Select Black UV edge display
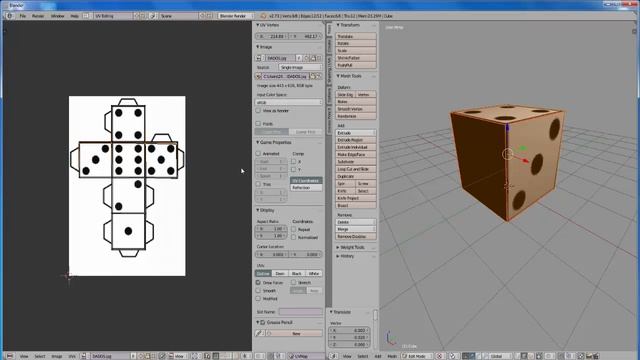 [297, 273]
